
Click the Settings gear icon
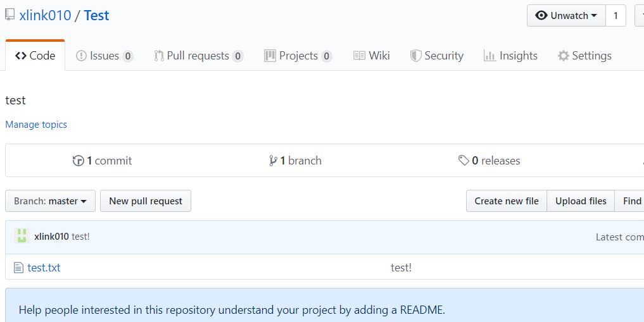[563, 56]
